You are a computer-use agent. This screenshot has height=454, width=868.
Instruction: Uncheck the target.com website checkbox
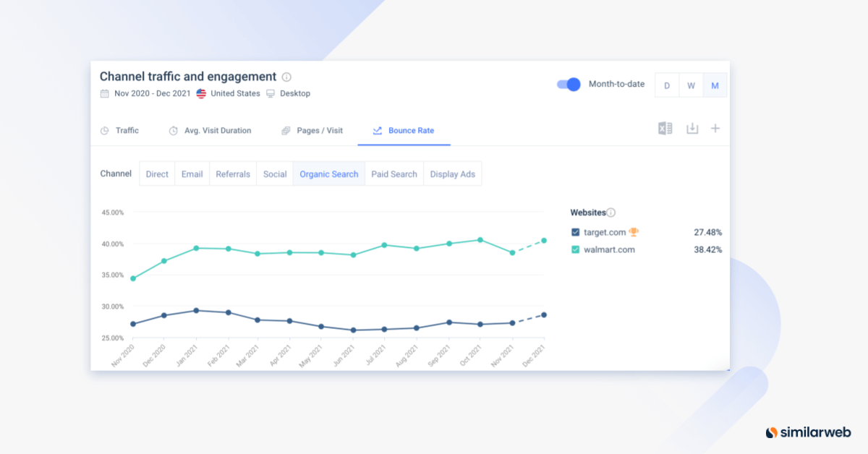(575, 231)
